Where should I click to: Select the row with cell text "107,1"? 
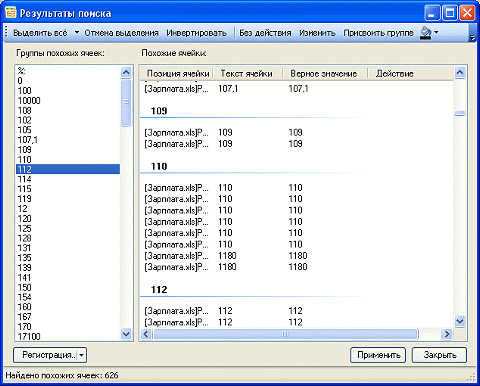(x=297, y=89)
